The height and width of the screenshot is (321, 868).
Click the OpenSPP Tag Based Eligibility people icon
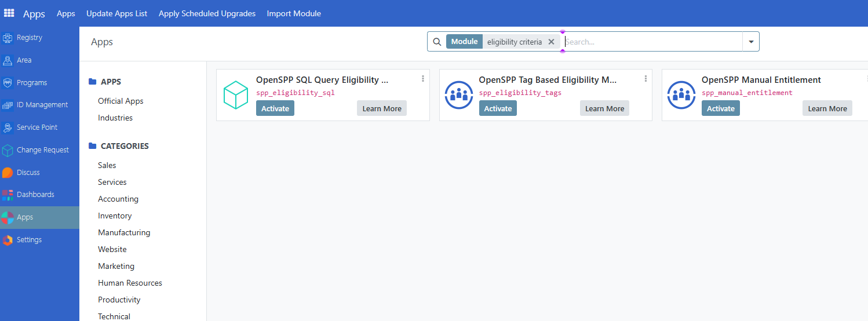[459, 95]
